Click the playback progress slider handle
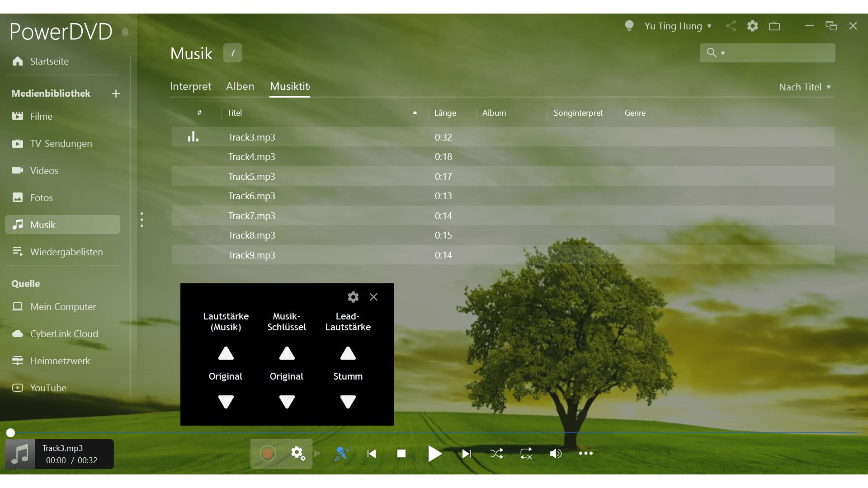 (10, 432)
